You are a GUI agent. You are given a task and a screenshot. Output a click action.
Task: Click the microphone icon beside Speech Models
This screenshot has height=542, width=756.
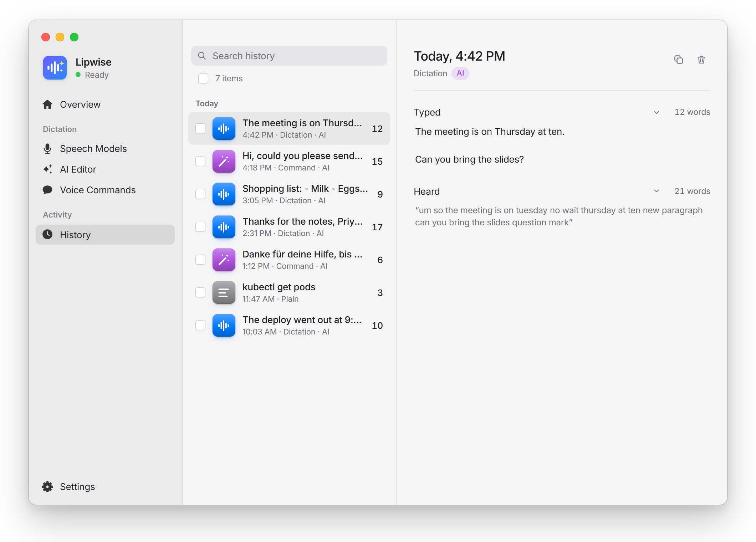point(47,149)
